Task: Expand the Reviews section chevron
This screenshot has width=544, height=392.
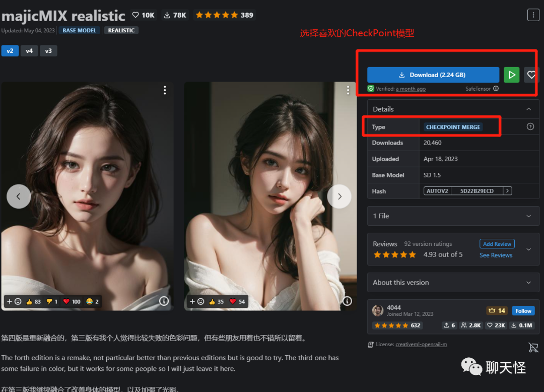Action: [x=528, y=249]
